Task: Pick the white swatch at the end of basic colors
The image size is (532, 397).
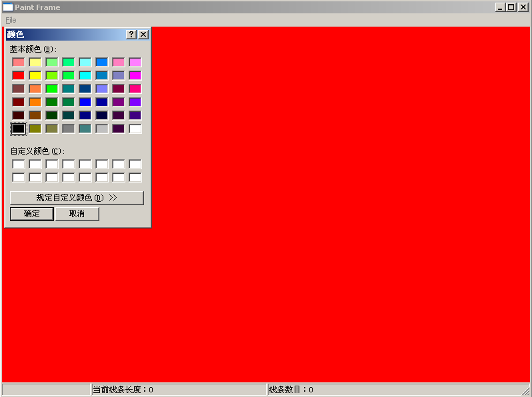Action: 135,129
